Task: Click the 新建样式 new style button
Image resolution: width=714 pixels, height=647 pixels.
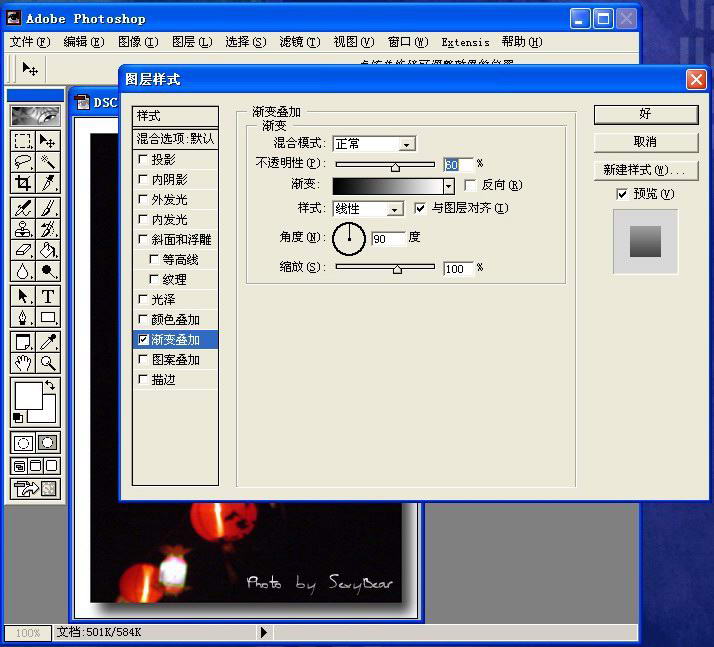Action: (645, 170)
